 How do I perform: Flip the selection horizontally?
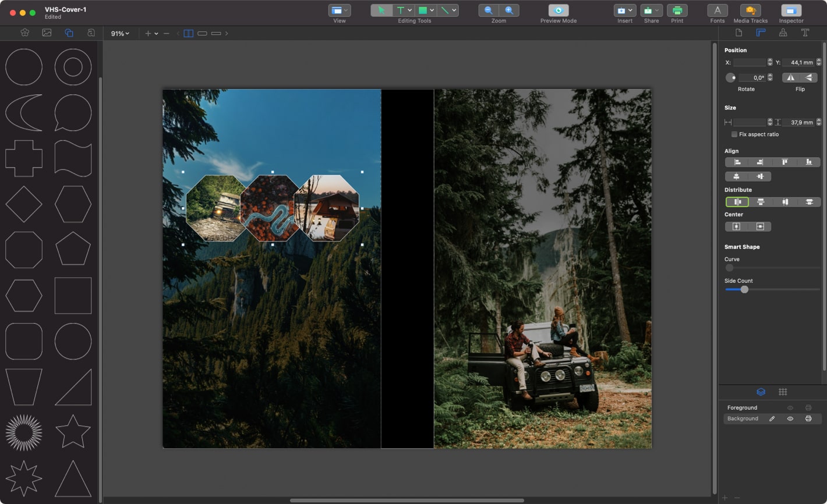pos(790,77)
